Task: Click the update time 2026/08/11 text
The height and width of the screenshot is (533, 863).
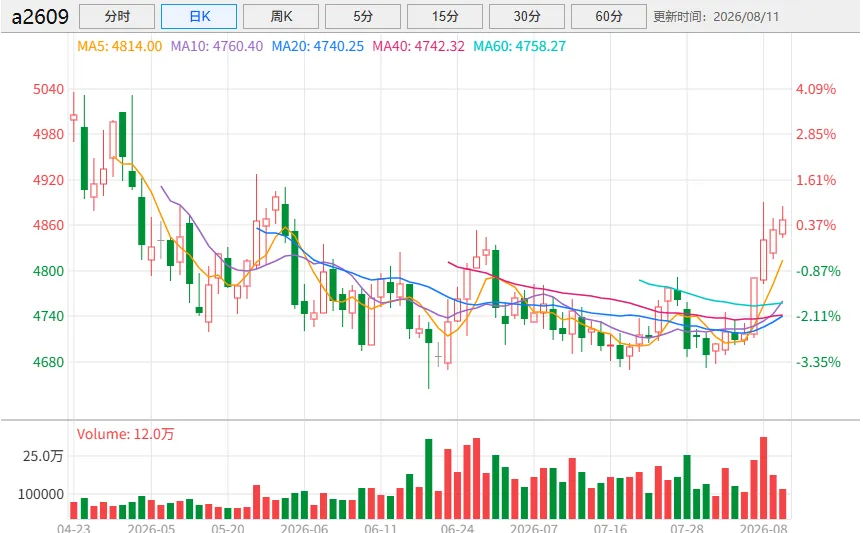Action: 746,17
